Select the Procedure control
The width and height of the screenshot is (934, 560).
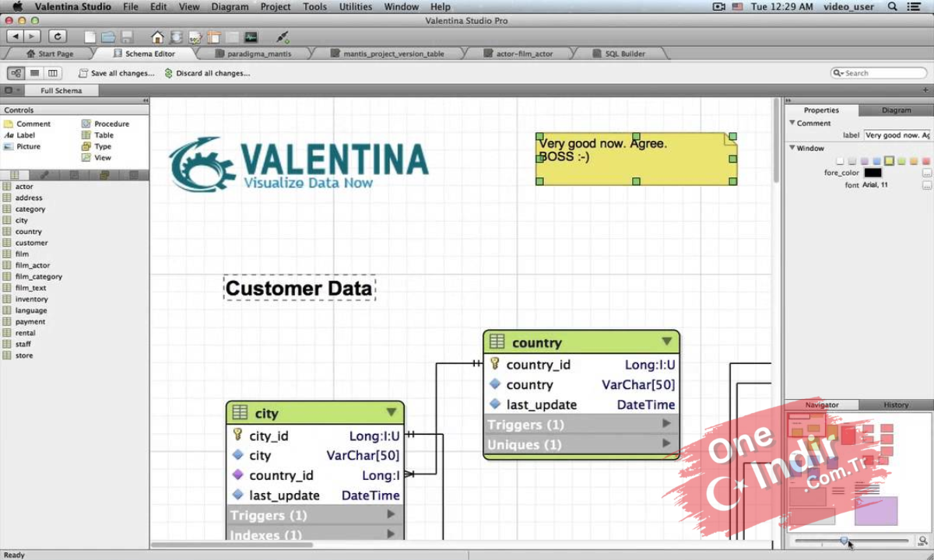105,124
